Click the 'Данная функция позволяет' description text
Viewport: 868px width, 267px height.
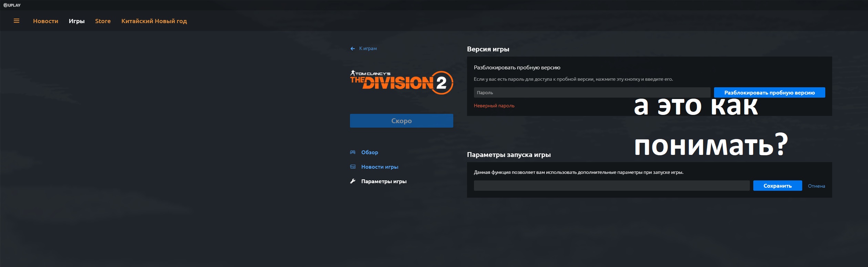click(579, 172)
